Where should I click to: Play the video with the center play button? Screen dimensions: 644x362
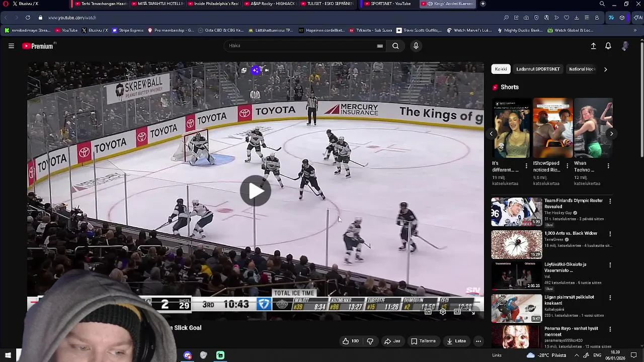pos(256,191)
